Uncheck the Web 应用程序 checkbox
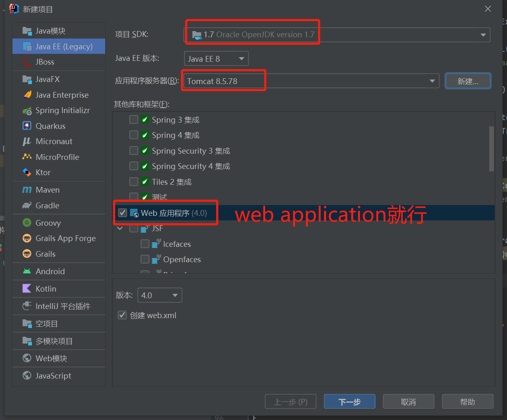 (x=123, y=213)
